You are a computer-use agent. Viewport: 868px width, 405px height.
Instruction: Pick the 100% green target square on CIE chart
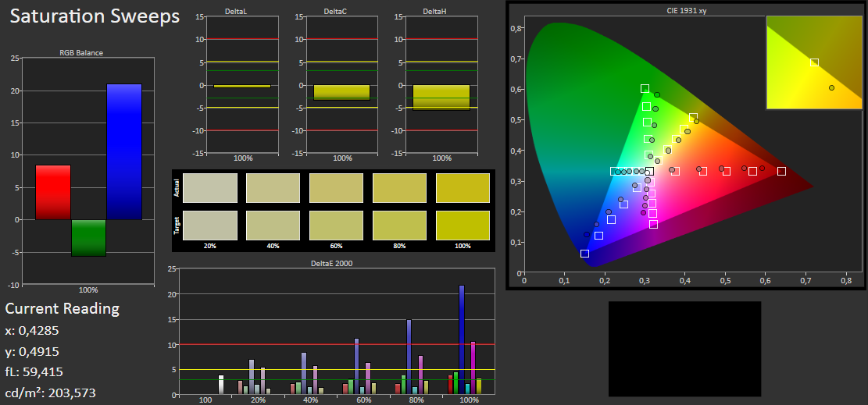point(645,88)
